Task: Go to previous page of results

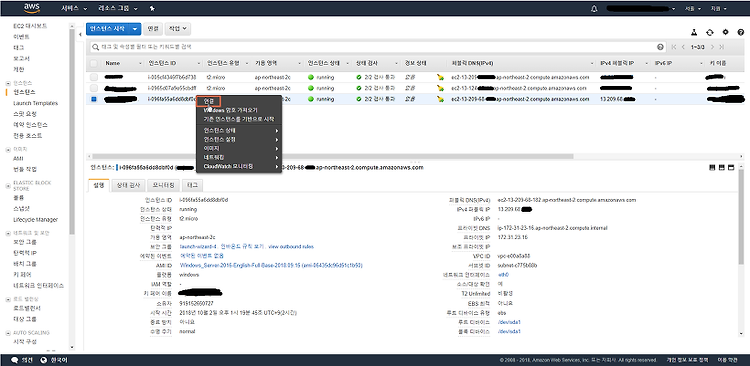Action: tap(684, 47)
